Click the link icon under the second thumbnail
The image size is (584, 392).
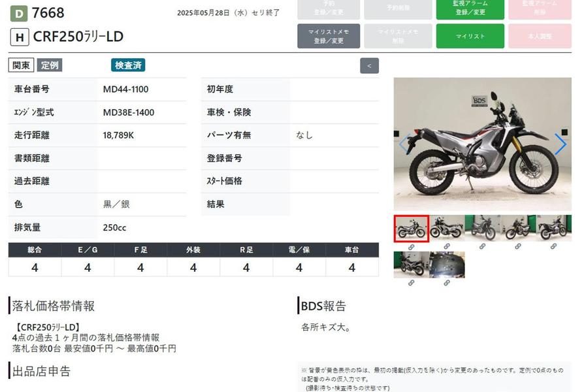pos(447,247)
